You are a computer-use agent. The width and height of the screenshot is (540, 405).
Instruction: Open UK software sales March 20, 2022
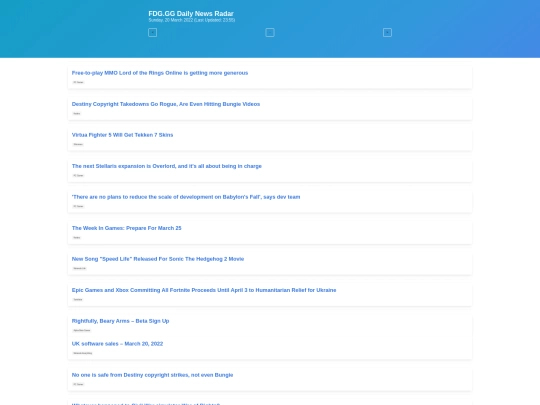pyautogui.click(x=117, y=344)
